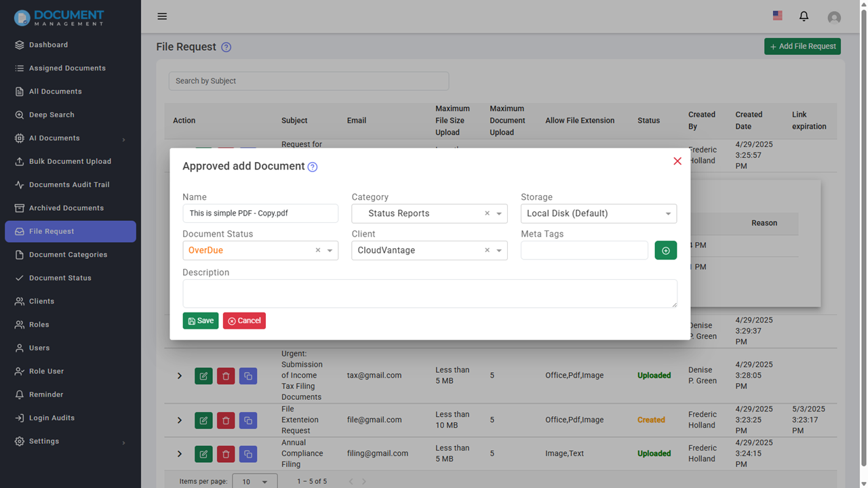Edit the tax@gmail.com file request
868x488 pixels.
(203, 375)
